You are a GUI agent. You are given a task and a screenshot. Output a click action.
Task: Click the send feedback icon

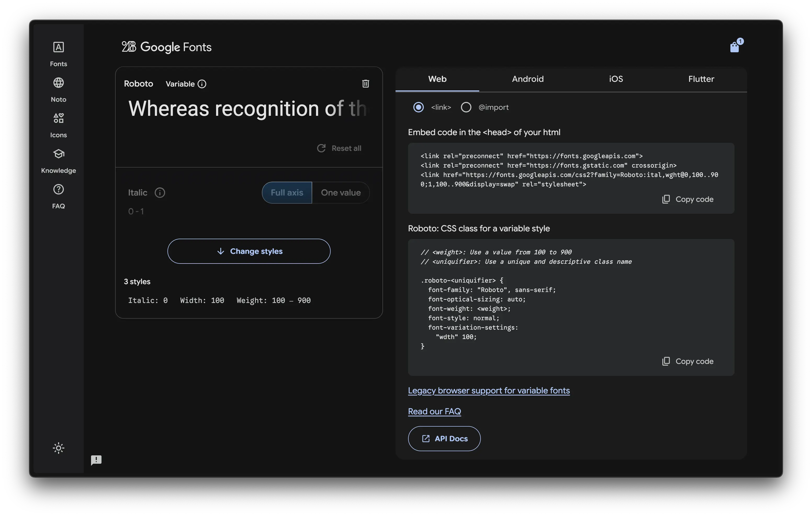pyautogui.click(x=96, y=460)
